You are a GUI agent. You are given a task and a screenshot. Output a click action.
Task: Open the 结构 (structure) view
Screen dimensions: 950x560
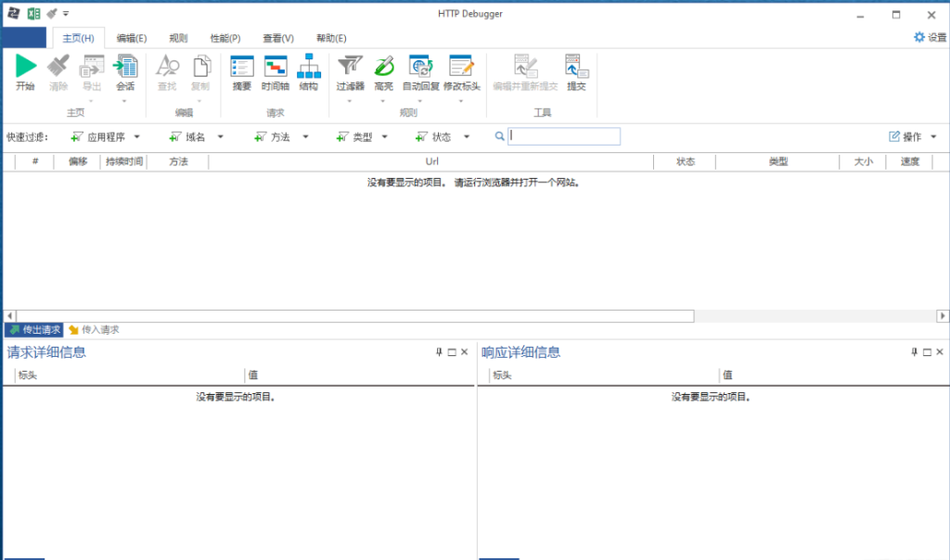[x=309, y=74]
